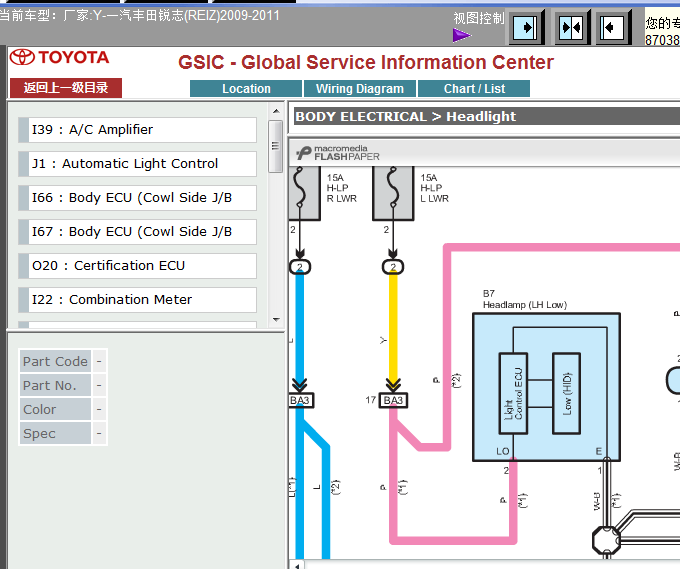Click the pin 2 oval on yellow wire

click(393, 267)
